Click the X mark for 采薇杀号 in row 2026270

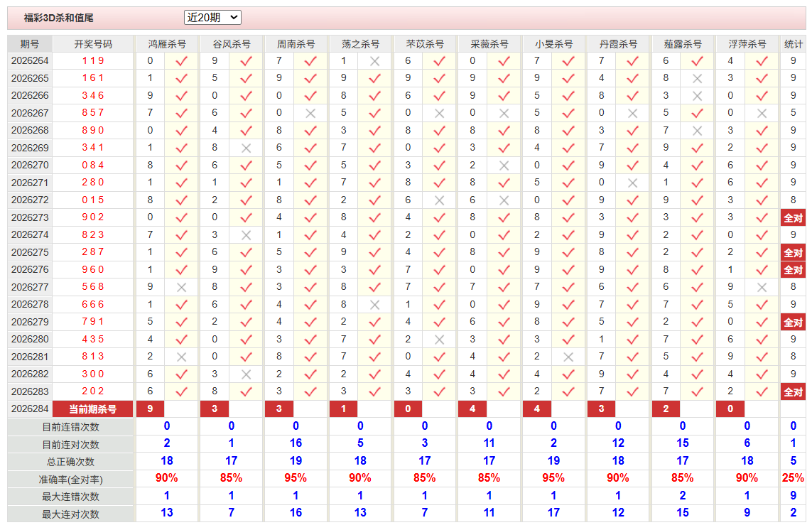coord(504,166)
